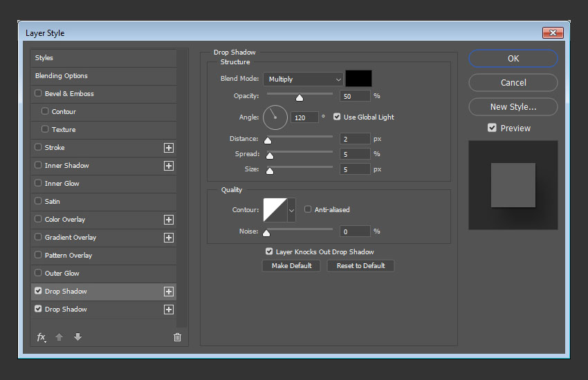
Task: Click the Opacity slider handle
Action: (300, 97)
